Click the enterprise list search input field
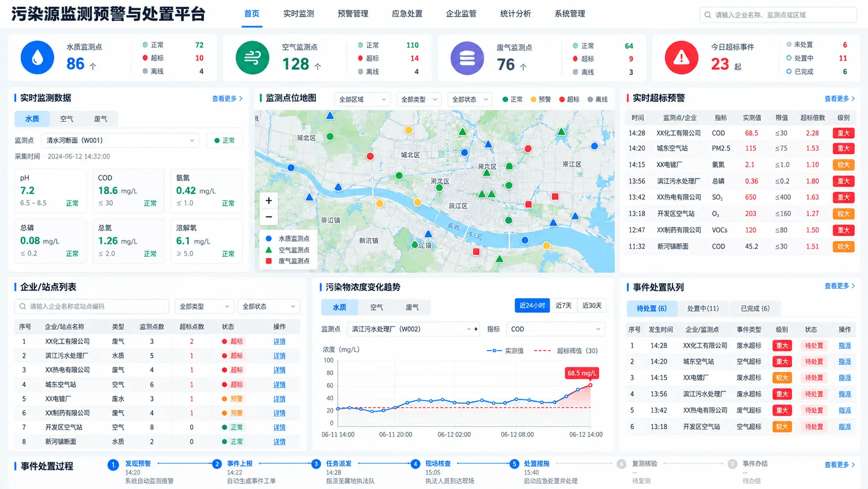Viewport: 868px width, 489px height. coord(91,307)
